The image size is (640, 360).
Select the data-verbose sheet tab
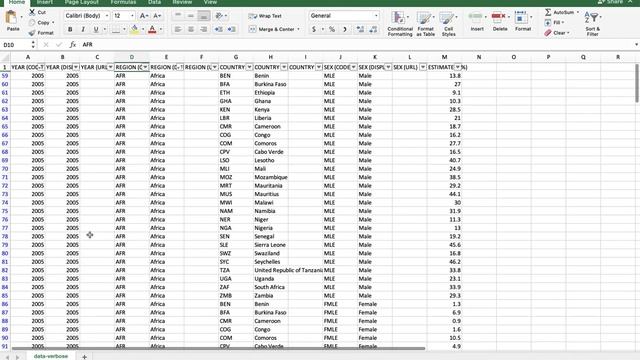click(51, 356)
